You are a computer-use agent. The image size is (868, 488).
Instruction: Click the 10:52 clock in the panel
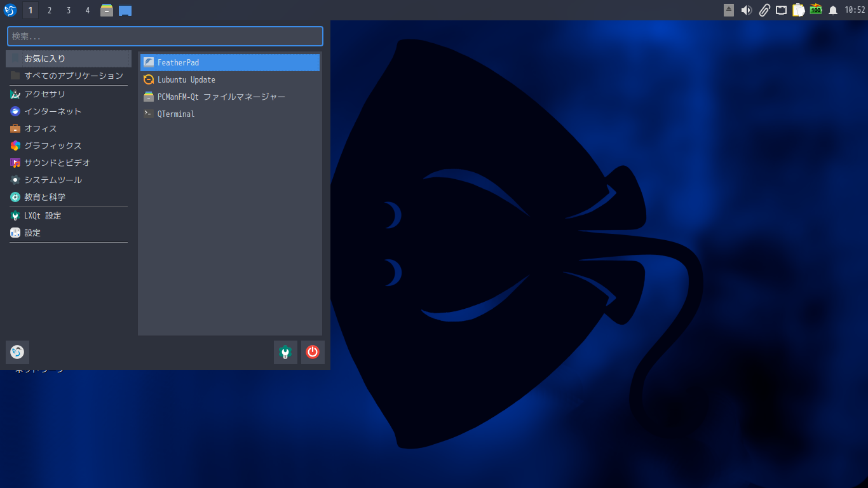coord(855,10)
